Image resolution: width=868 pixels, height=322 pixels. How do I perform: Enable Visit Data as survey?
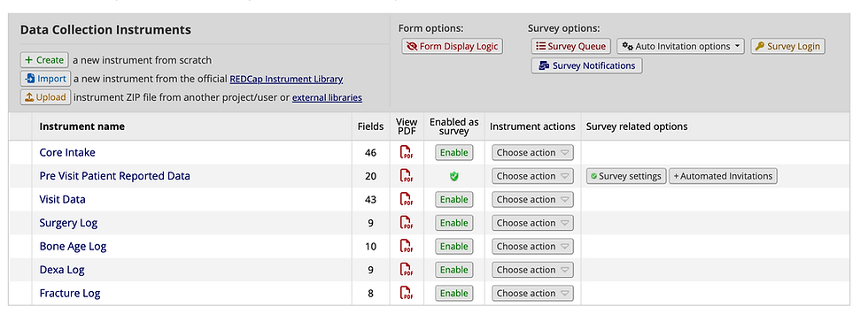click(x=453, y=200)
